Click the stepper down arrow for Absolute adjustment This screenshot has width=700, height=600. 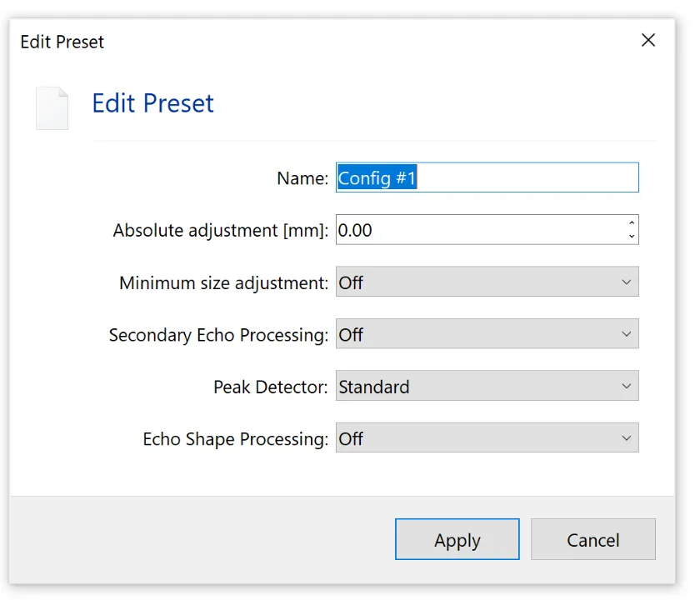pyautogui.click(x=632, y=236)
